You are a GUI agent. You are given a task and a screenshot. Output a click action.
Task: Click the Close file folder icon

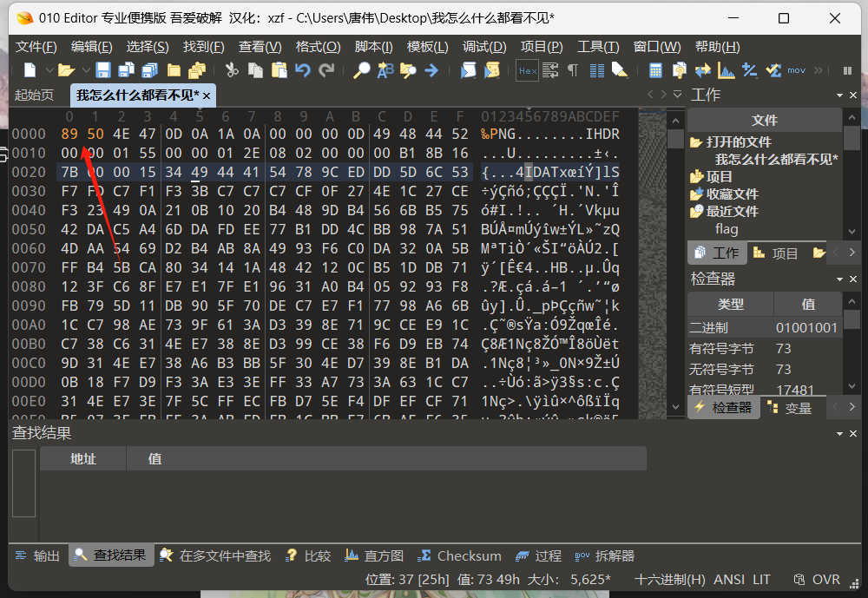174,70
